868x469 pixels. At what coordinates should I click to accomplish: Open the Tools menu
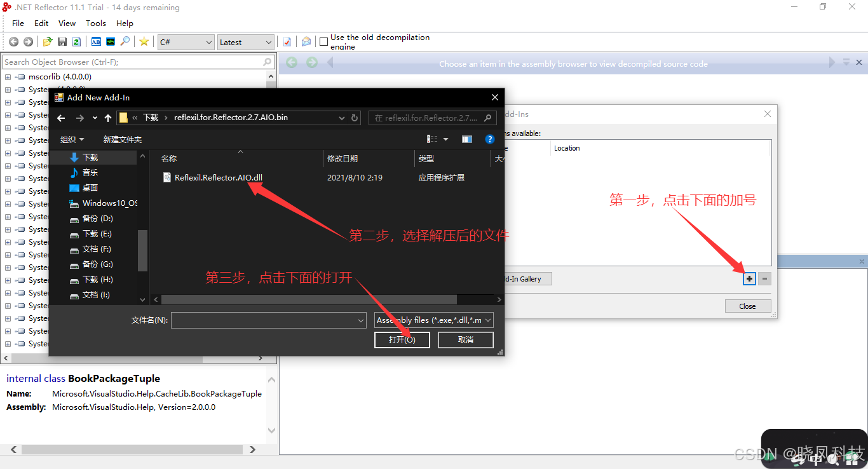pyautogui.click(x=96, y=23)
